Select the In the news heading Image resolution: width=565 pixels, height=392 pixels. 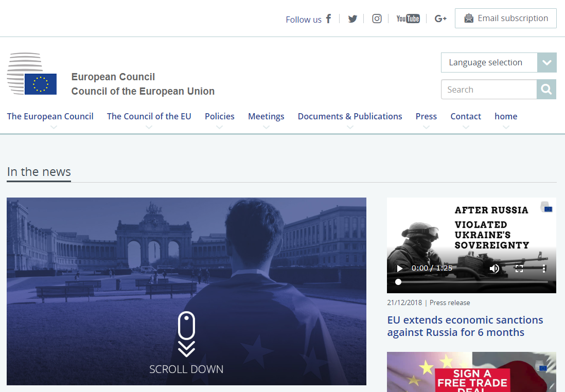[39, 172]
